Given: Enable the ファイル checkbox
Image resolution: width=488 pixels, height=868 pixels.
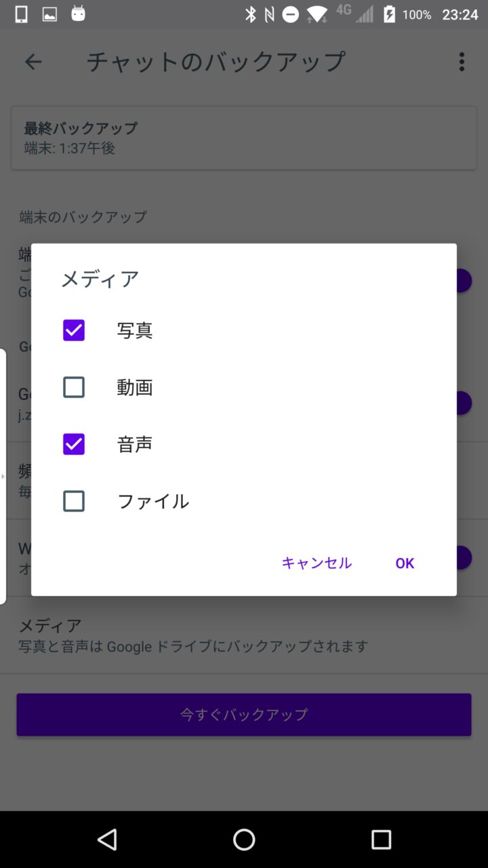Looking at the screenshot, I should 74,501.
